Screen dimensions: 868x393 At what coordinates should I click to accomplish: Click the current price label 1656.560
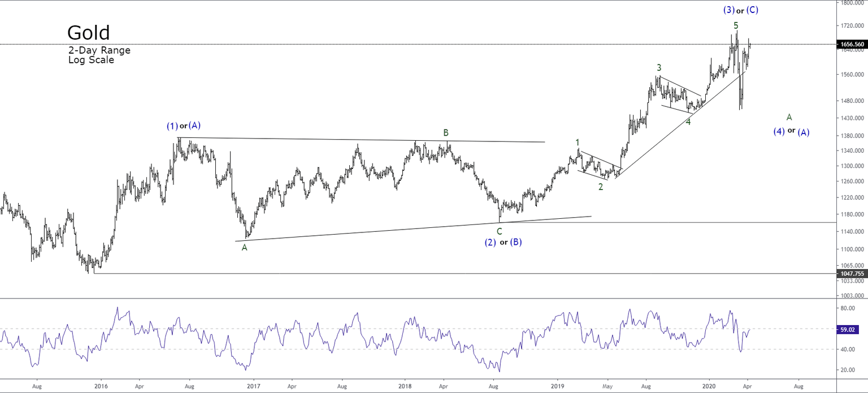click(x=852, y=44)
